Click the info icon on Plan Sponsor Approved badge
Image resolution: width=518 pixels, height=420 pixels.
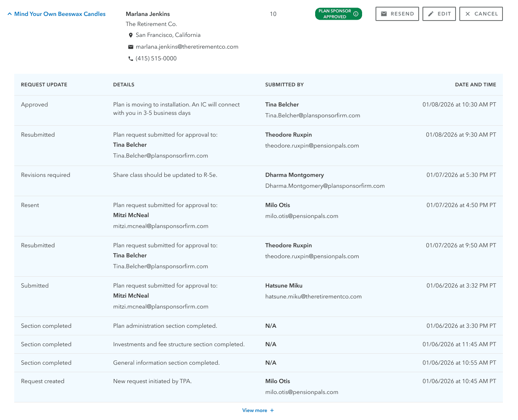[x=356, y=14]
